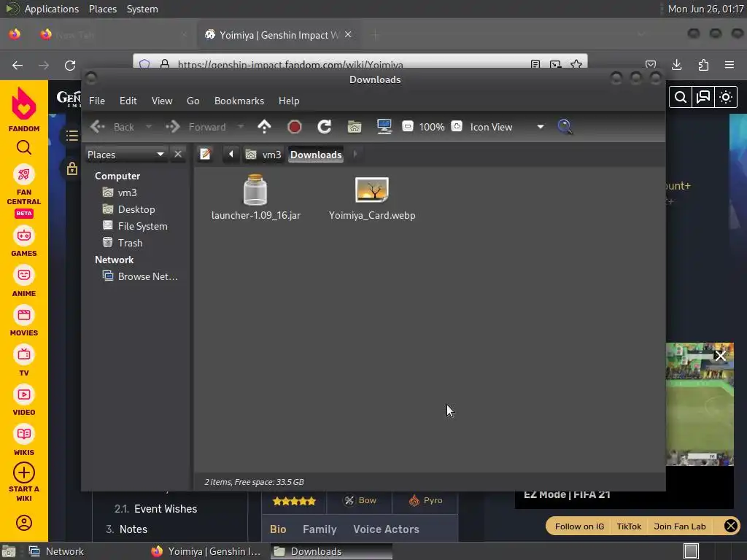Open TV section in Fandom sidebar
747x560 pixels.
(x=24, y=362)
